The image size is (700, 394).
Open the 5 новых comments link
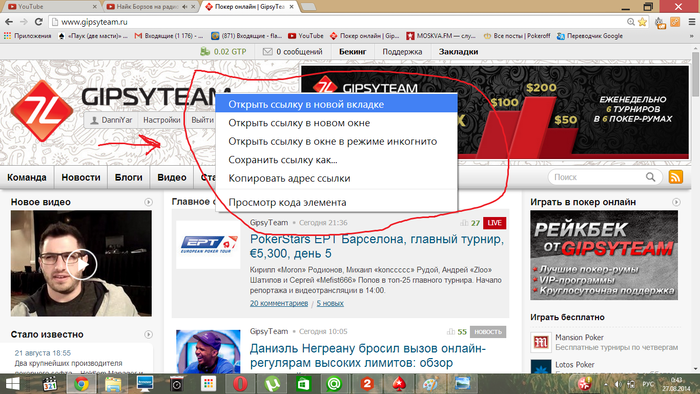(330, 303)
